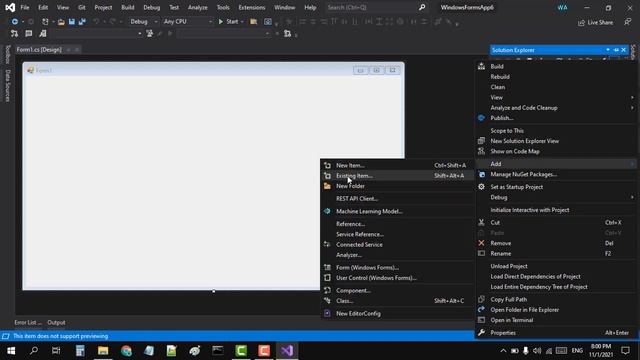
Task: Open the Error List tab
Action: pos(28,322)
